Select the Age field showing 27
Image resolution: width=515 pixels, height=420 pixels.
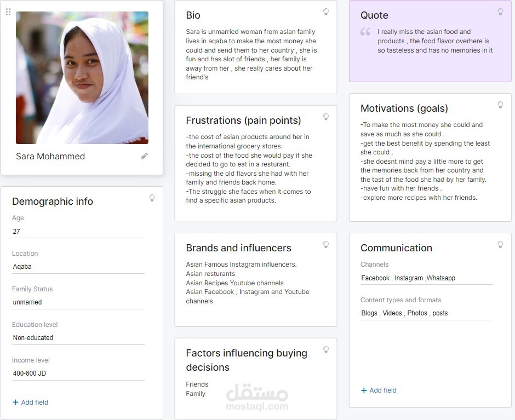coord(78,231)
